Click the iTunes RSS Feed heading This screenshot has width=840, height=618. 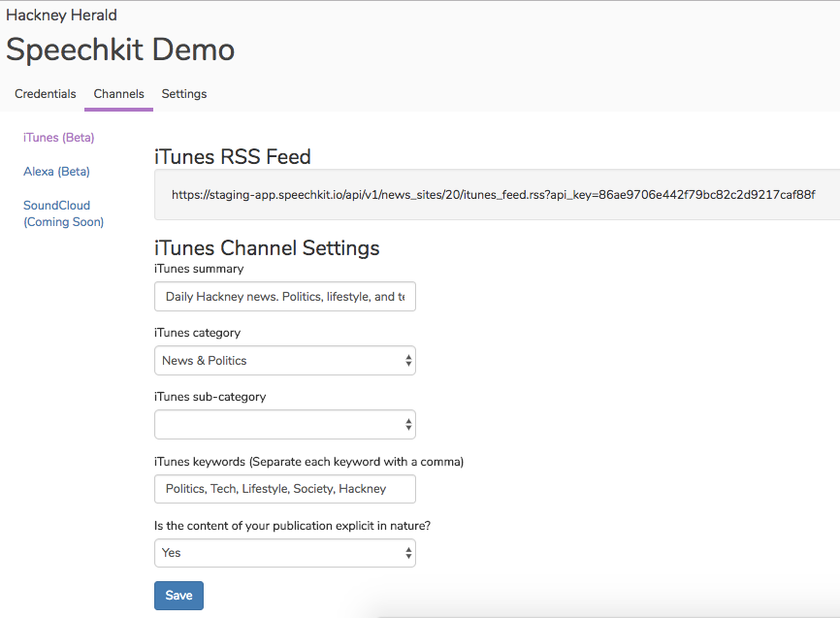[233, 157]
